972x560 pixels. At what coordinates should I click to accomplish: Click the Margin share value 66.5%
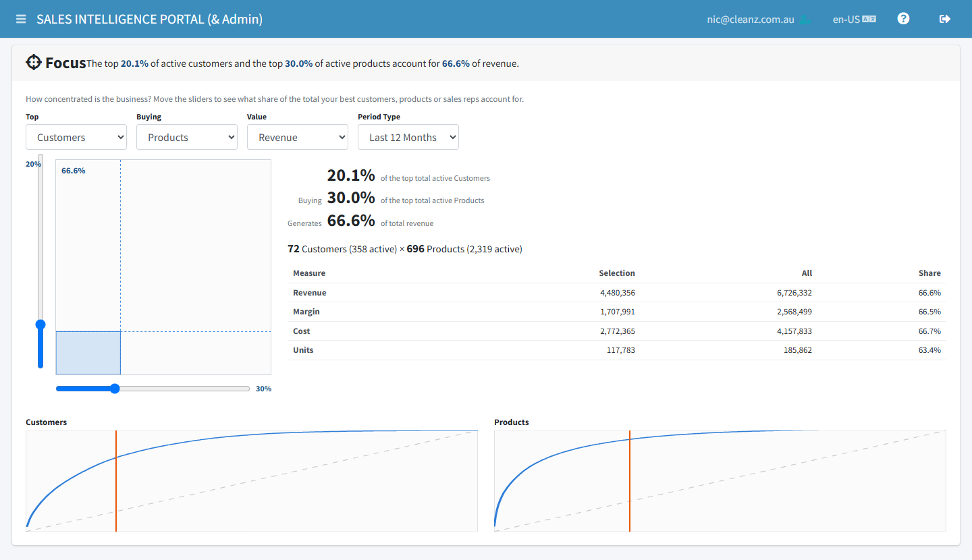(929, 312)
